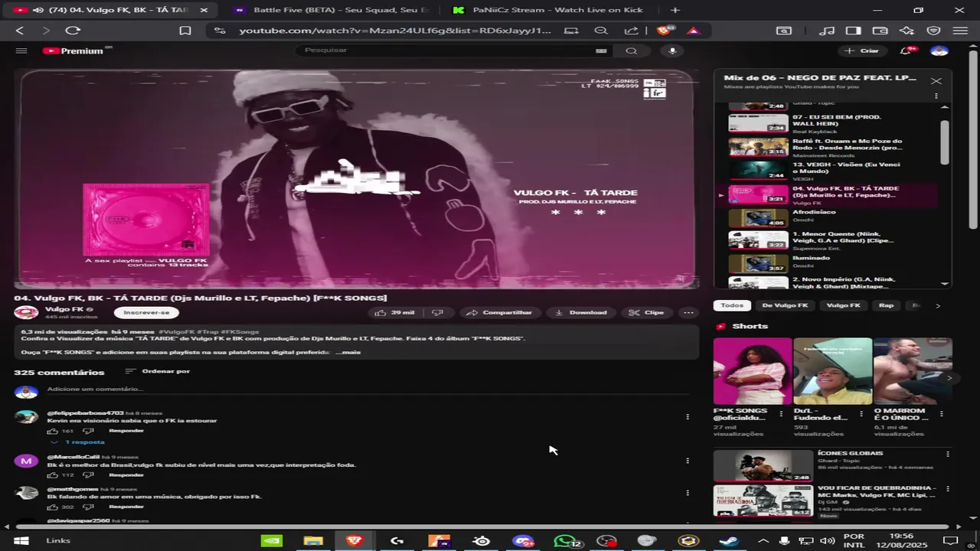Play Afrodisíaco by Orochi in playlist

[x=832, y=217]
